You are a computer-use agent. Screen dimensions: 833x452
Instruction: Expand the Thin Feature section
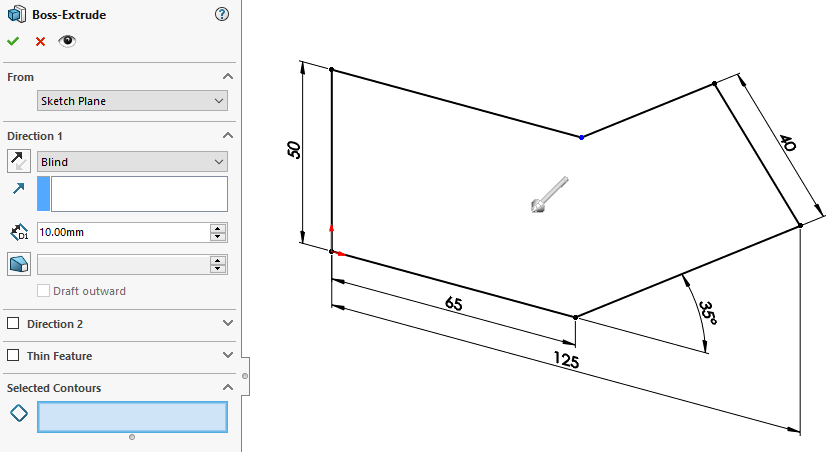coord(228,355)
